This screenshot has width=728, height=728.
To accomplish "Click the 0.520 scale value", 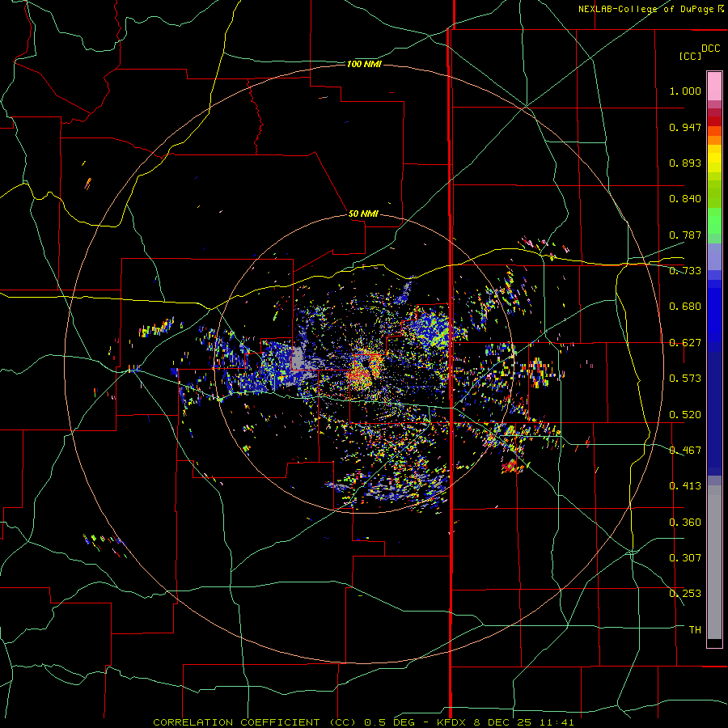I will click(685, 415).
